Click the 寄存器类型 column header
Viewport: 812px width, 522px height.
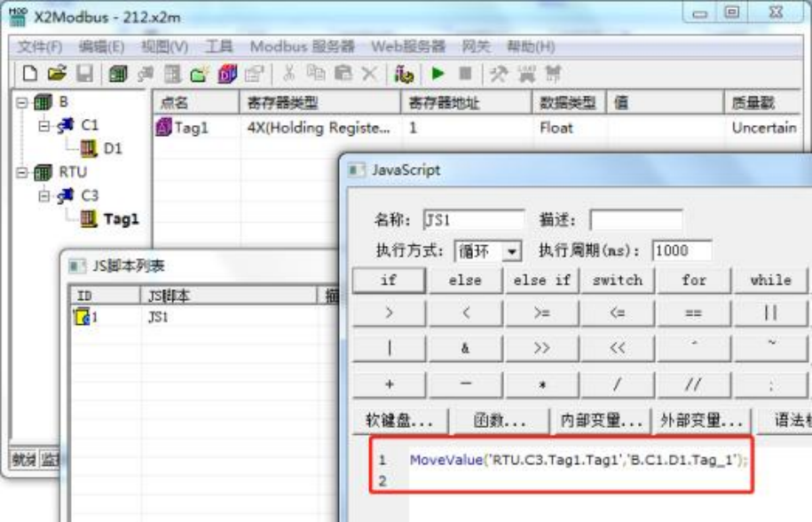pyautogui.click(x=320, y=103)
